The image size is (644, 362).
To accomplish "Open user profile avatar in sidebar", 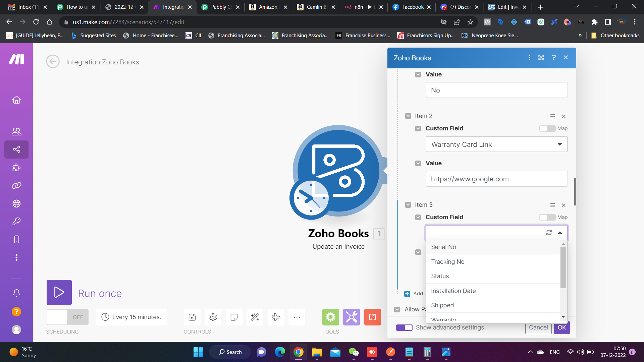I will click(16, 330).
